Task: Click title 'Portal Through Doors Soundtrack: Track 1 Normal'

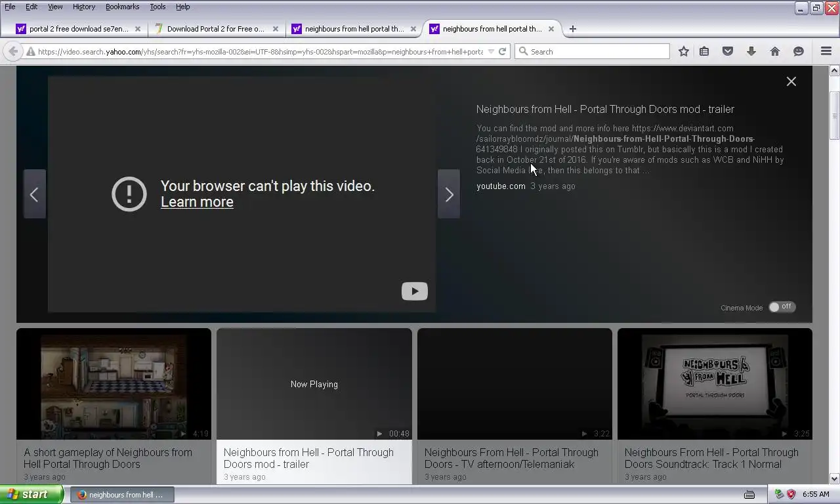Action: (x=711, y=458)
